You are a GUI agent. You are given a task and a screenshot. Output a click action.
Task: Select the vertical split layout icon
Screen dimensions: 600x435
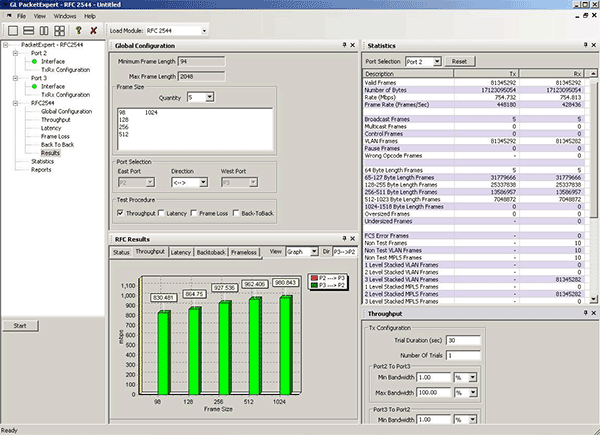(44, 31)
